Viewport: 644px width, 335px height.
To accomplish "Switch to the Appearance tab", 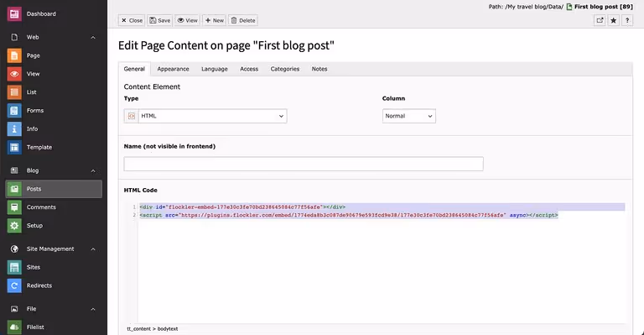I will (x=173, y=69).
